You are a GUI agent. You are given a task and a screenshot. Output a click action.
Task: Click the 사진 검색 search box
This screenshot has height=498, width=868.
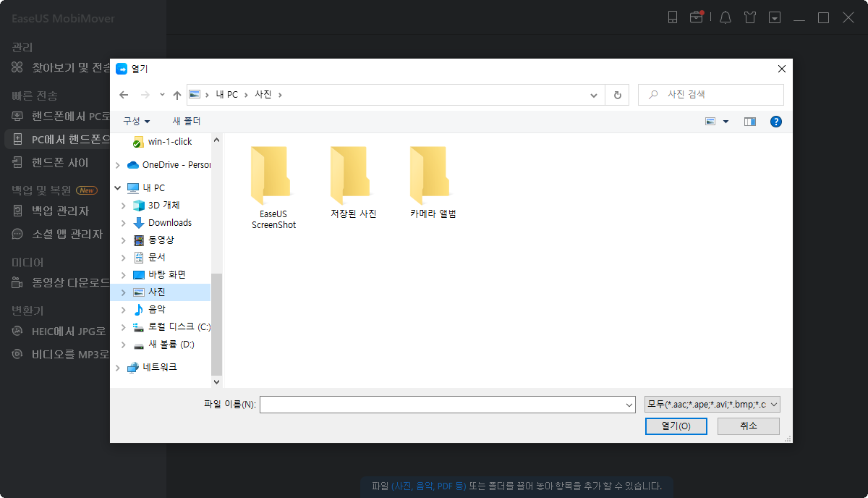tap(710, 95)
